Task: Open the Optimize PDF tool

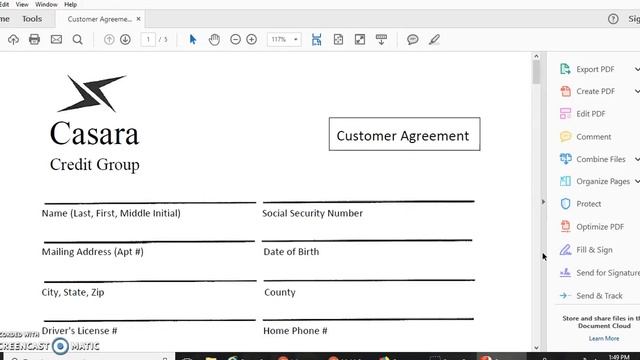Action: pyautogui.click(x=592, y=227)
